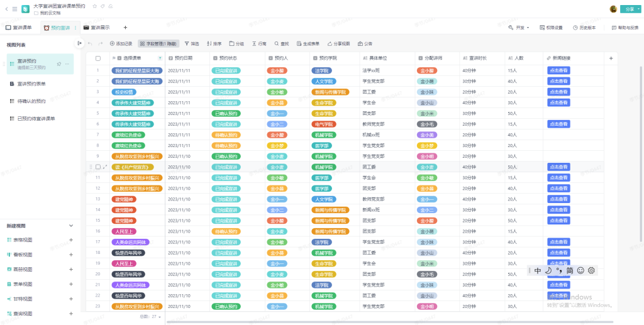Open 权限设置 permission settings
This screenshot has width=644, height=325.
coord(552,28)
